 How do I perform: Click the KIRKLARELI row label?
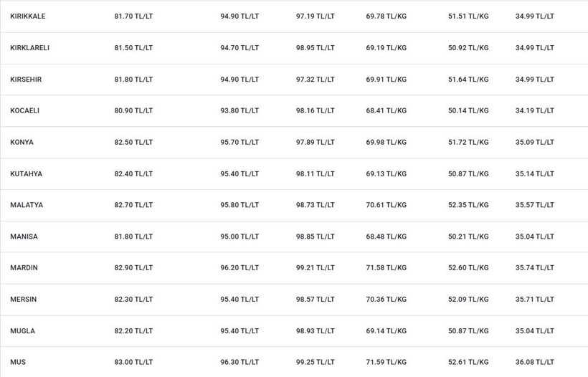pyautogui.click(x=29, y=47)
